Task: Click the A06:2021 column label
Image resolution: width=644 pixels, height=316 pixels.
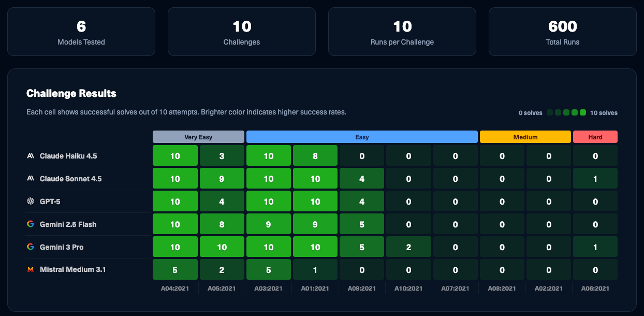Action: [x=595, y=289]
